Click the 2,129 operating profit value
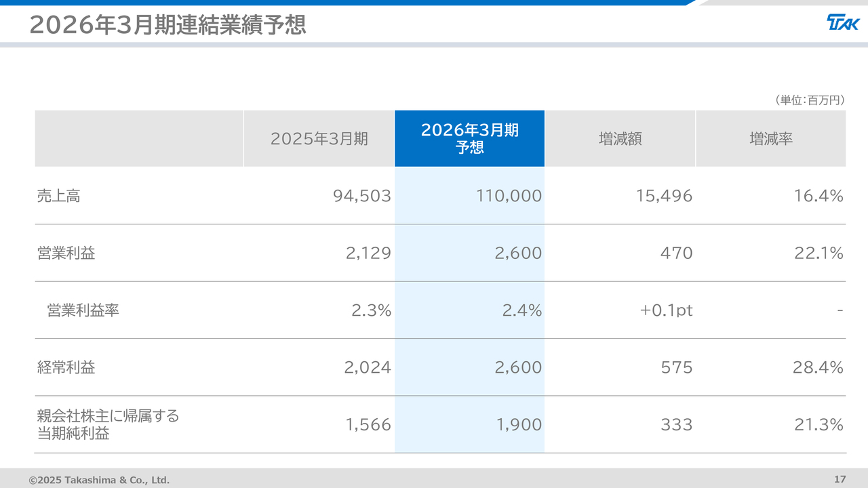 click(x=368, y=253)
